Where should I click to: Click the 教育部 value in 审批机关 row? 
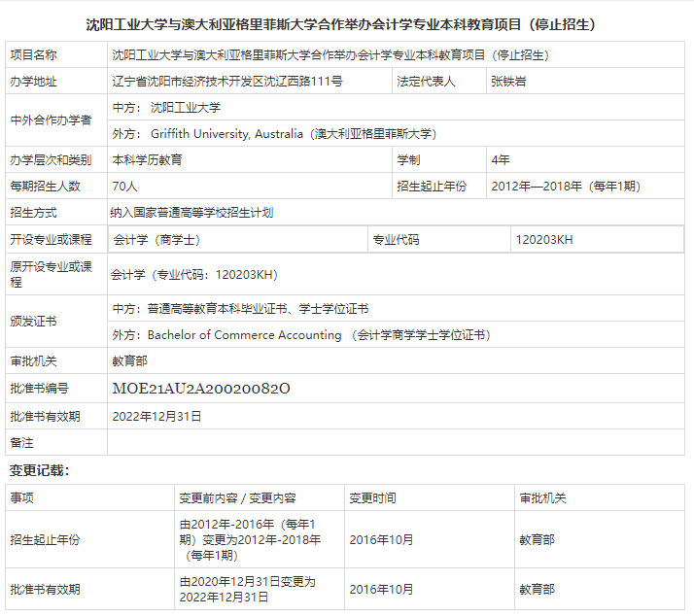pyautogui.click(x=129, y=361)
